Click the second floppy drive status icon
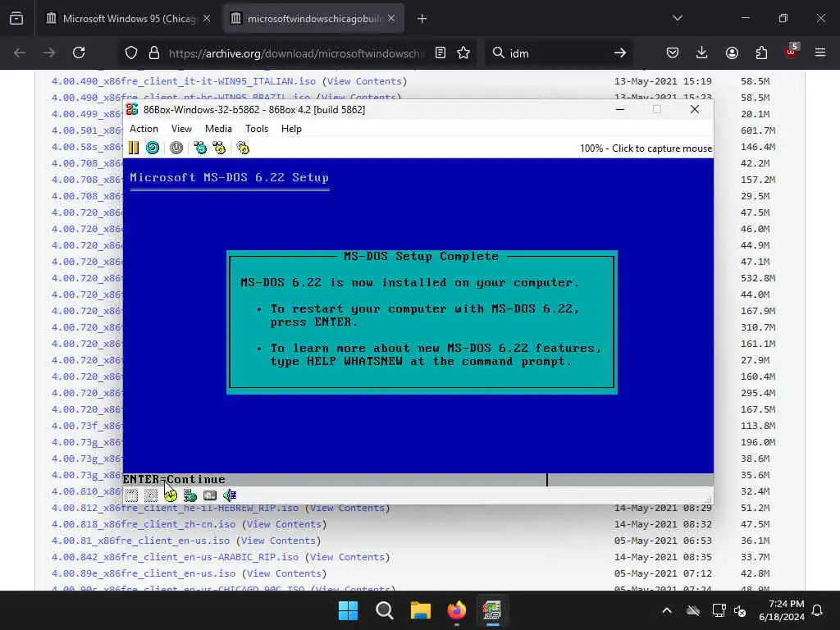This screenshot has width=840, height=630. click(151, 495)
